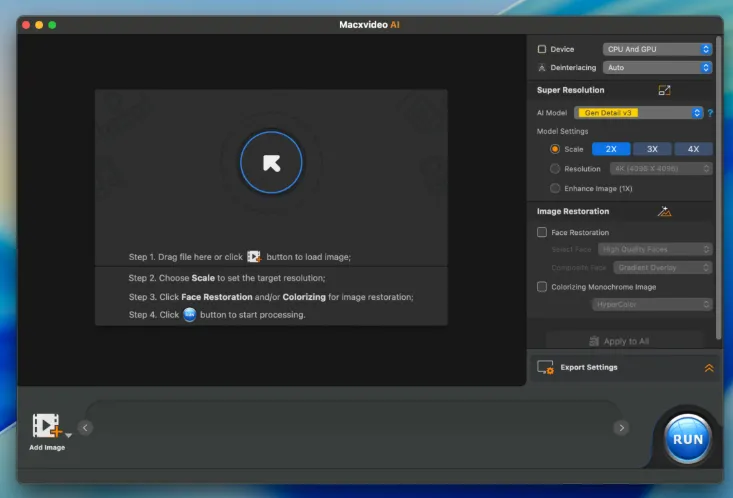Close the window with red button
The width and height of the screenshot is (733, 498).
click(26, 25)
